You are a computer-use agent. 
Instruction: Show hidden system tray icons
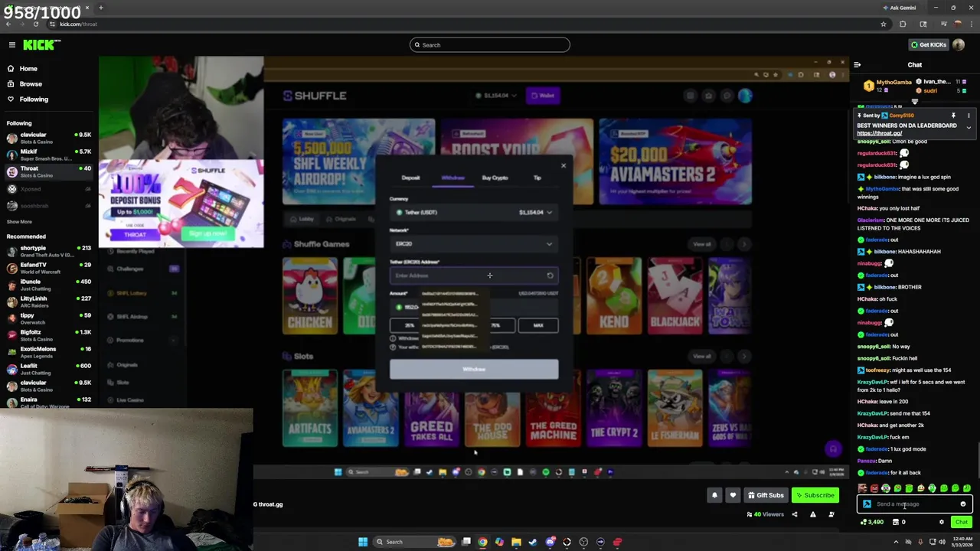coord(896,542)
